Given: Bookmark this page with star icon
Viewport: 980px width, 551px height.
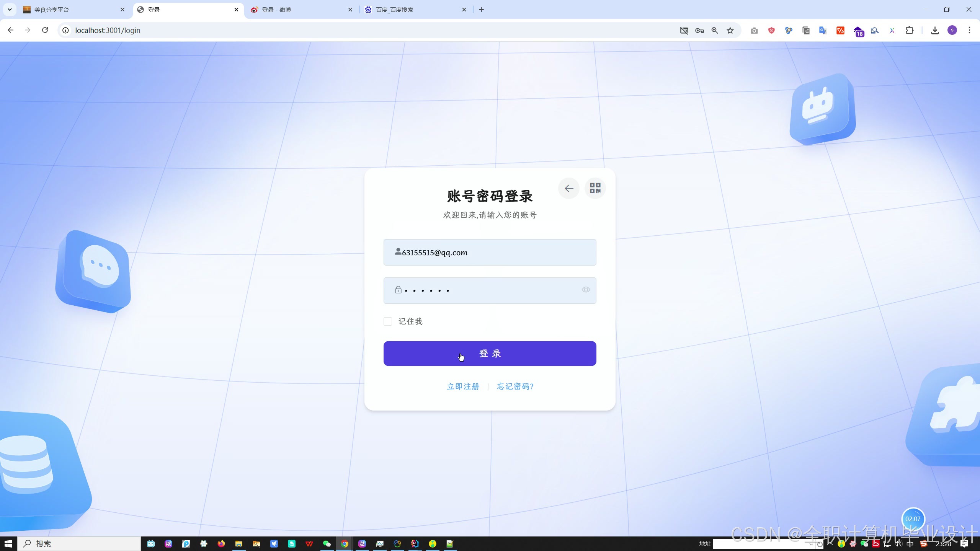Looking at the screenshot, I should (730, 31).
